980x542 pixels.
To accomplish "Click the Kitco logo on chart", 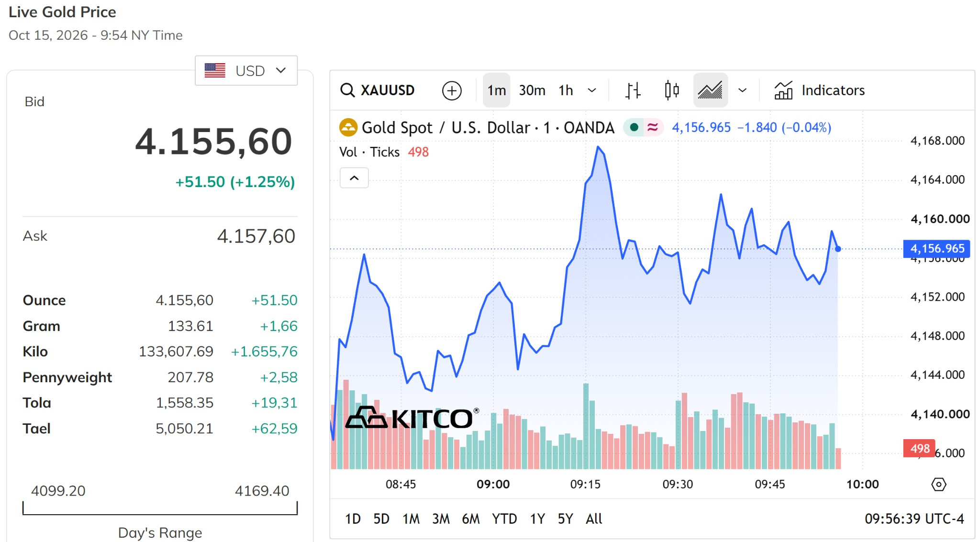I will click(412, 418).
